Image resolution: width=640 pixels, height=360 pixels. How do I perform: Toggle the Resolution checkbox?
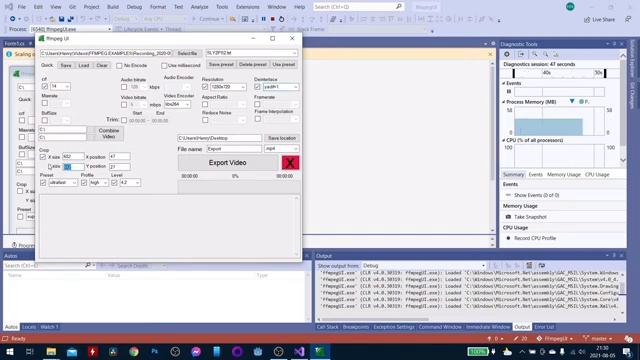(x=205, y=87)
